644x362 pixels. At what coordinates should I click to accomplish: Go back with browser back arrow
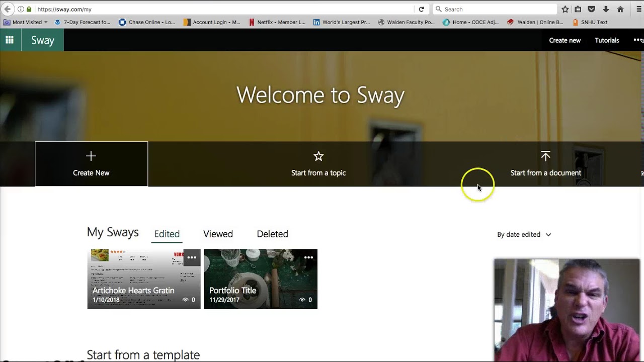coord(7,9)
